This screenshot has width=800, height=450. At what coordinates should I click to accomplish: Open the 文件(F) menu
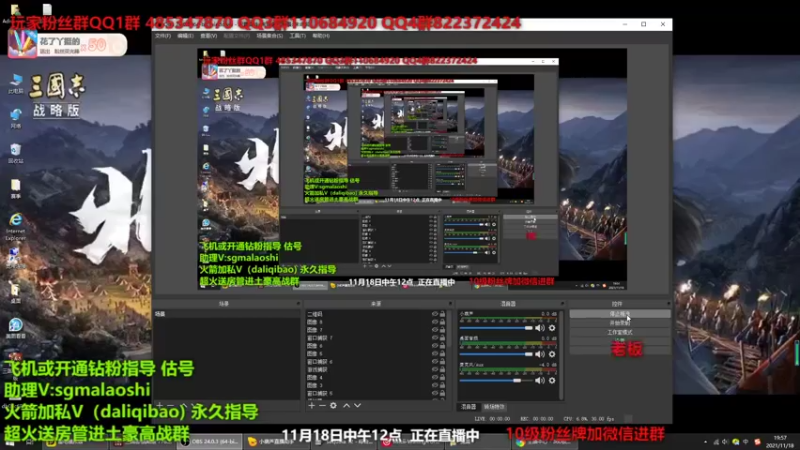(x=163, y=36)
